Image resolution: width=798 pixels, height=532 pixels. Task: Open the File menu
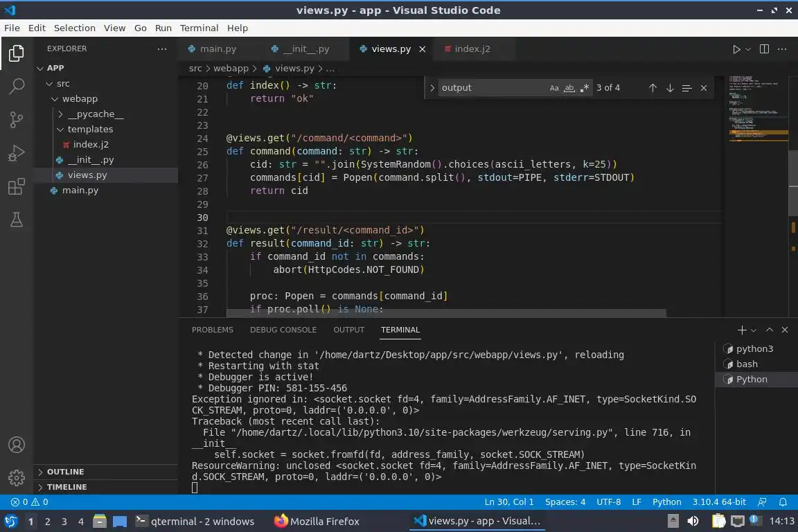click(x=12, y=28)
